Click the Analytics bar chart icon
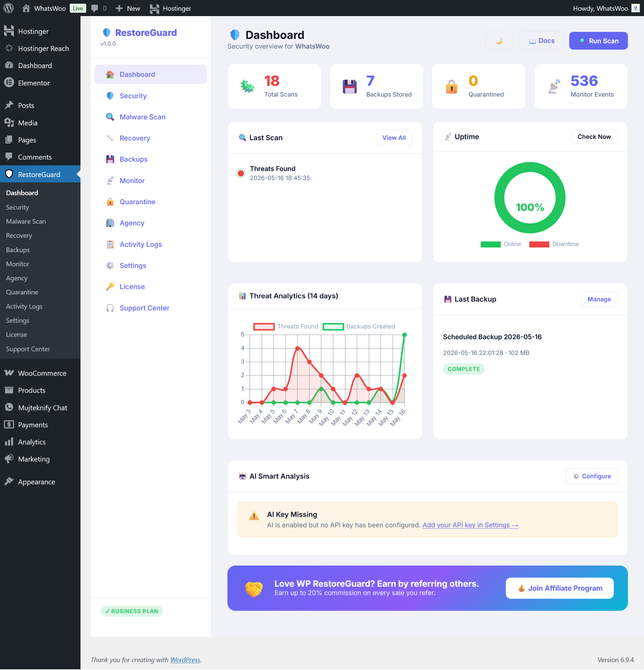This screenshot has width=644, height=670. pos(9,442)
